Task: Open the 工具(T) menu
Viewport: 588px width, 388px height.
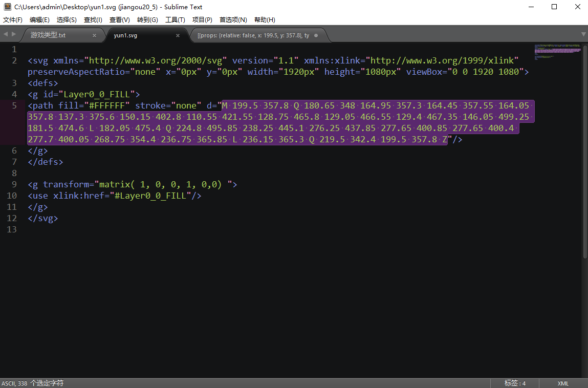Action: point(175,20)
